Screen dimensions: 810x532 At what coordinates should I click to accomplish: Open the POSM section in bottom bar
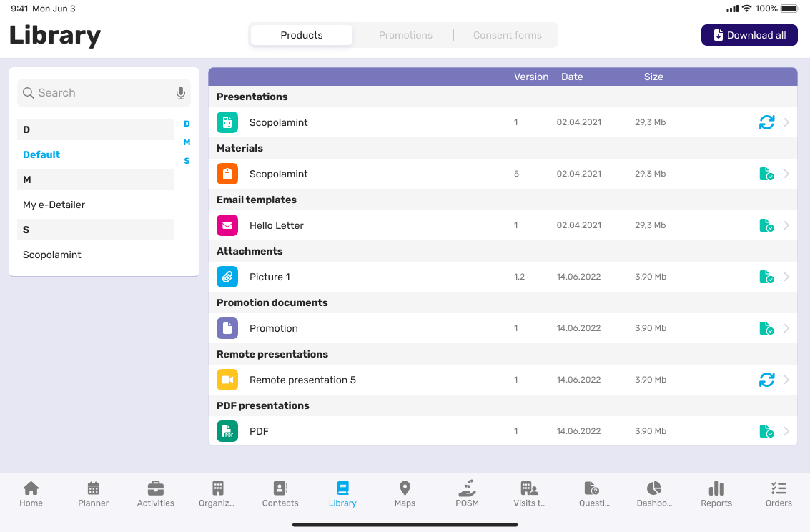[x=467, y=488]
